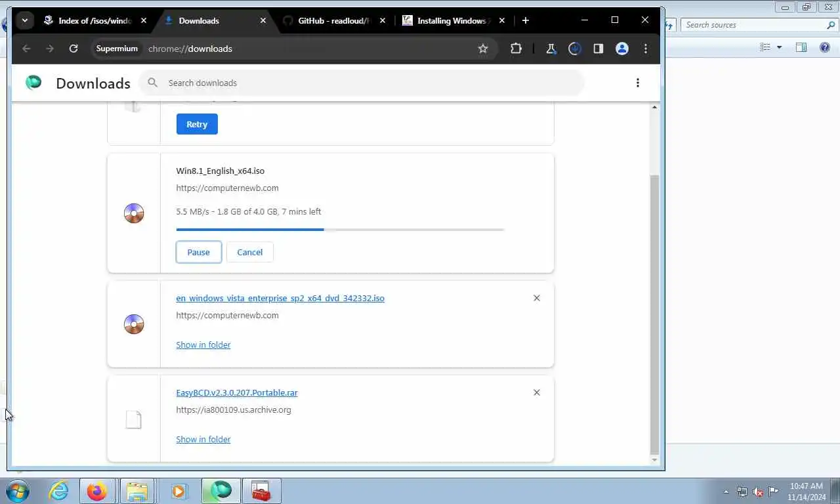This screenshot has width=840, height=504.
Task: Click the Win8.1_English_x64.iso file name
Action: (x=220, y=171)
